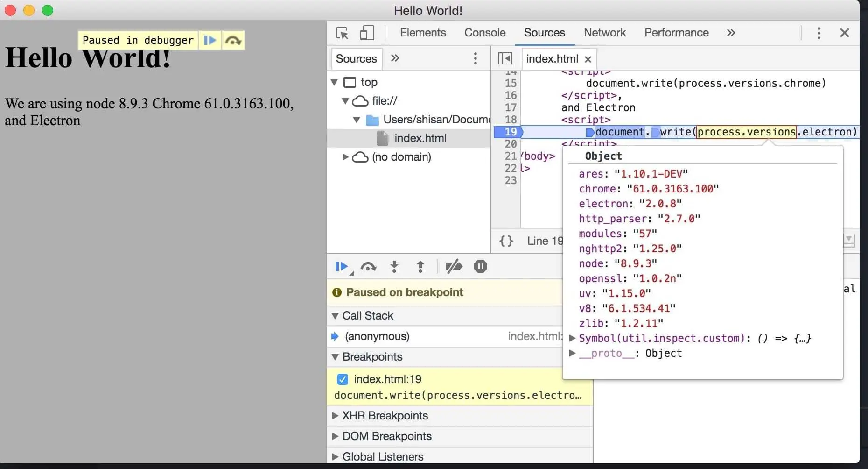Toggle pause on exceptions icon
868x469 pixels.
coord(480,266)
